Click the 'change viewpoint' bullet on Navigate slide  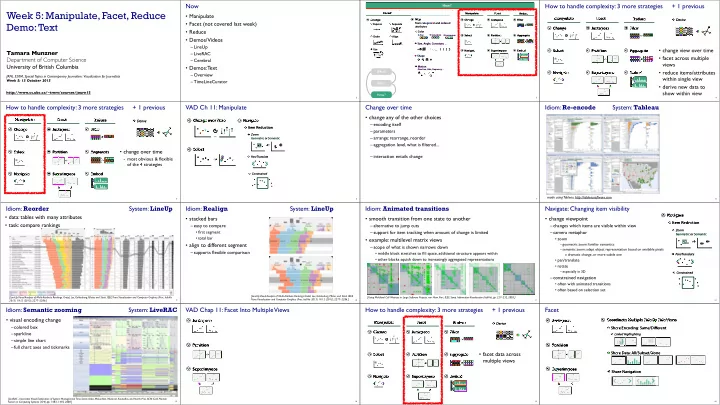566,219
